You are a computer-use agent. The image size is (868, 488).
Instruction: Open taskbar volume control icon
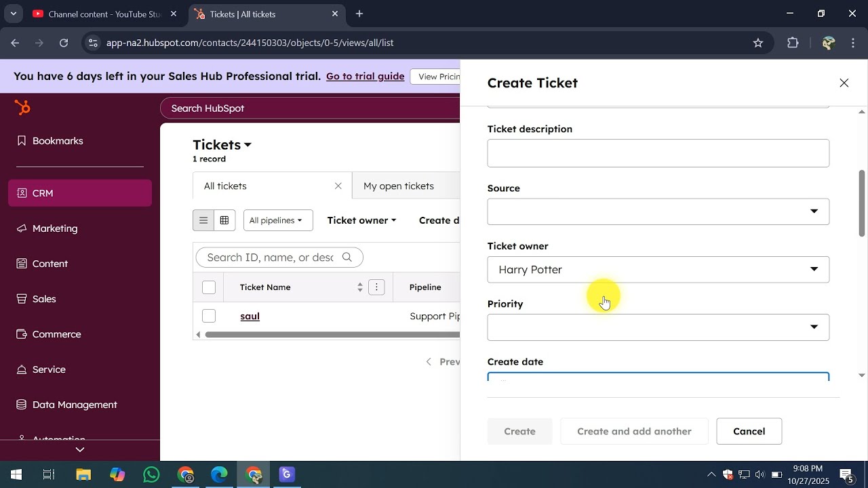[760, 474]
